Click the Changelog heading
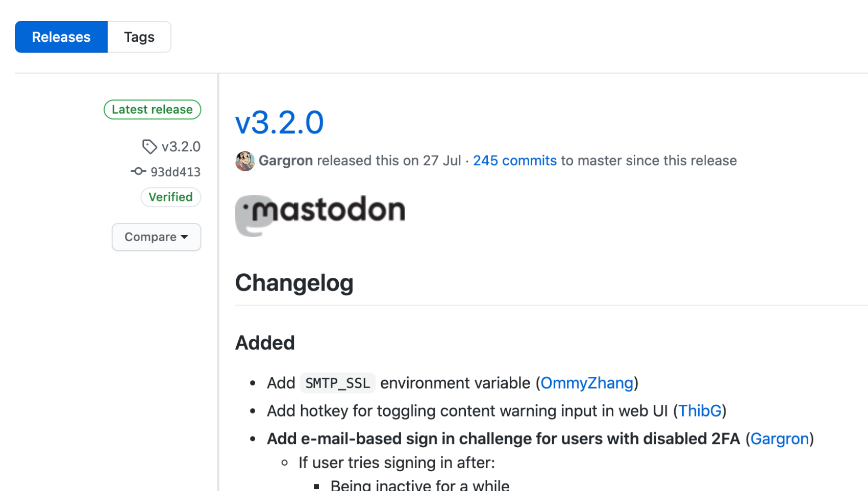The height and width of the screenshot is (491, 868). (x=294, y=283)
